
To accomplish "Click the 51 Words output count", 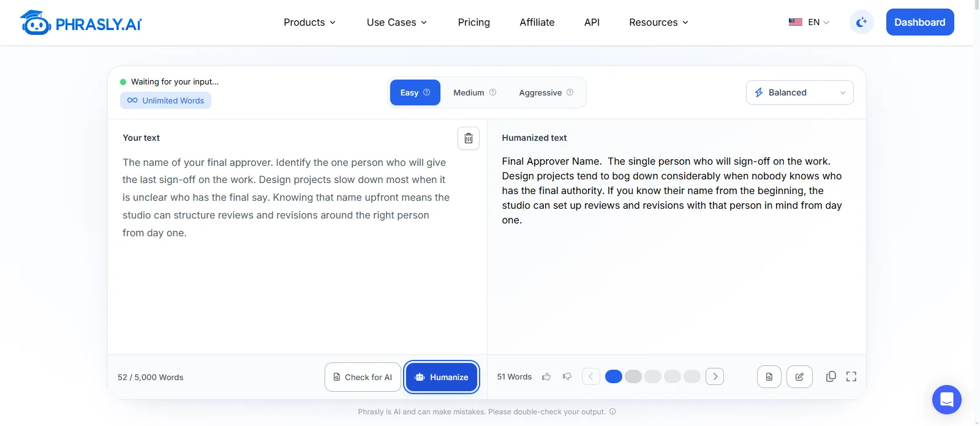I will pyautogui.click(x=514, y=376).
